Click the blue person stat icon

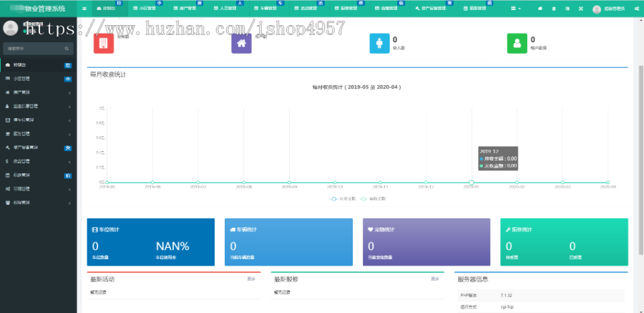pyautogui.click(x=379, y=43)
